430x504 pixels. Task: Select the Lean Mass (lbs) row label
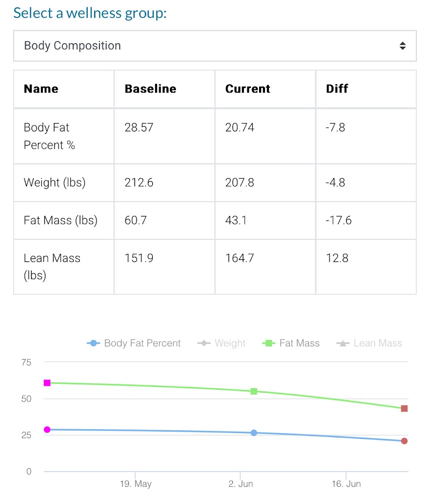52,266
